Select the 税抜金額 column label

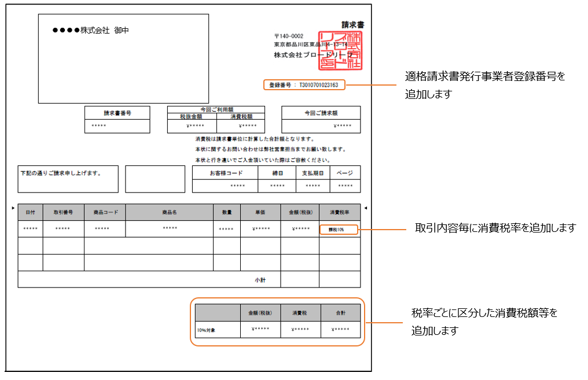[x=192, y=116]
